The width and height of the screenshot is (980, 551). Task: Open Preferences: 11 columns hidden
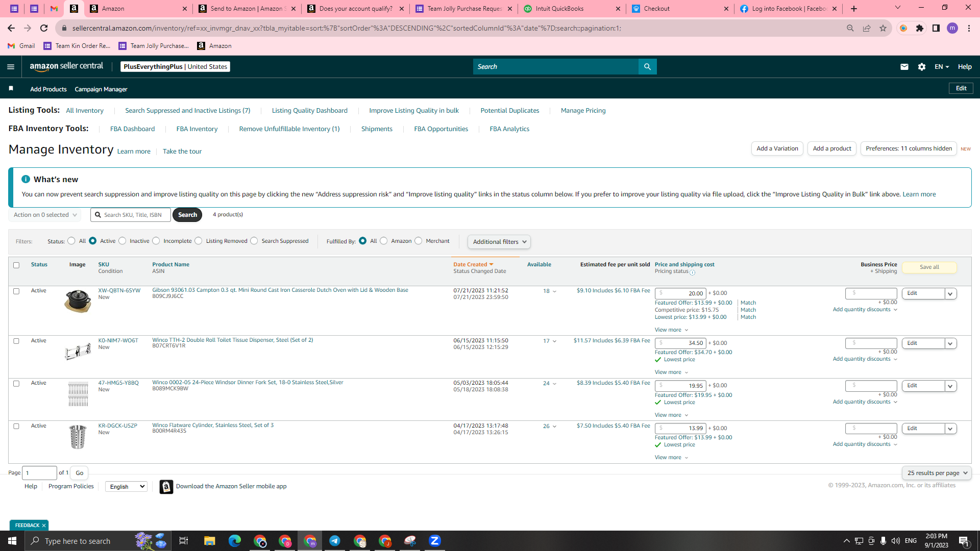pyautogui.click(x=909, y=148)
